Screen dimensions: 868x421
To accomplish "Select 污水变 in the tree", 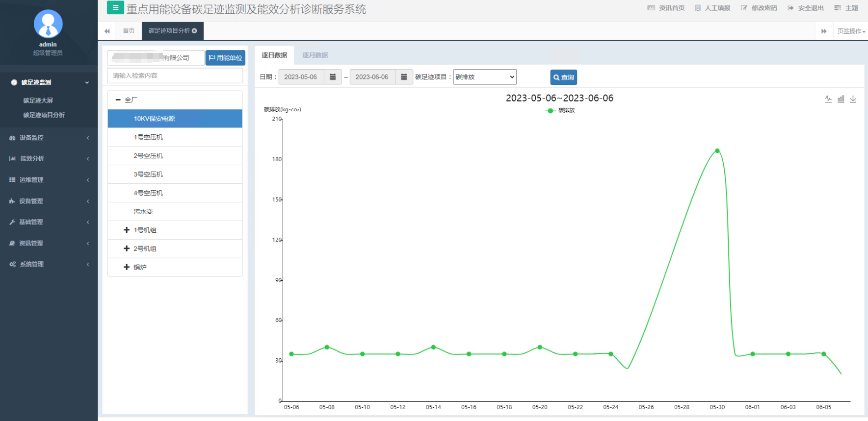I will click(x=175, y=212).
